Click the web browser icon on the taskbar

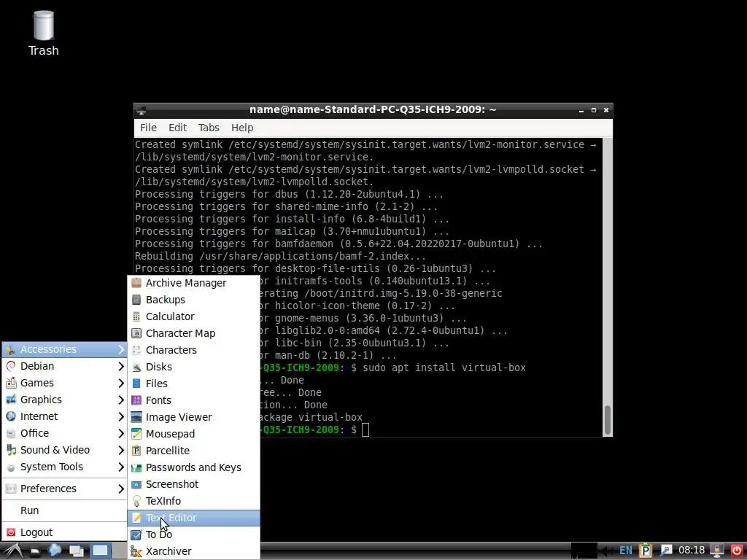click(54, 551)
